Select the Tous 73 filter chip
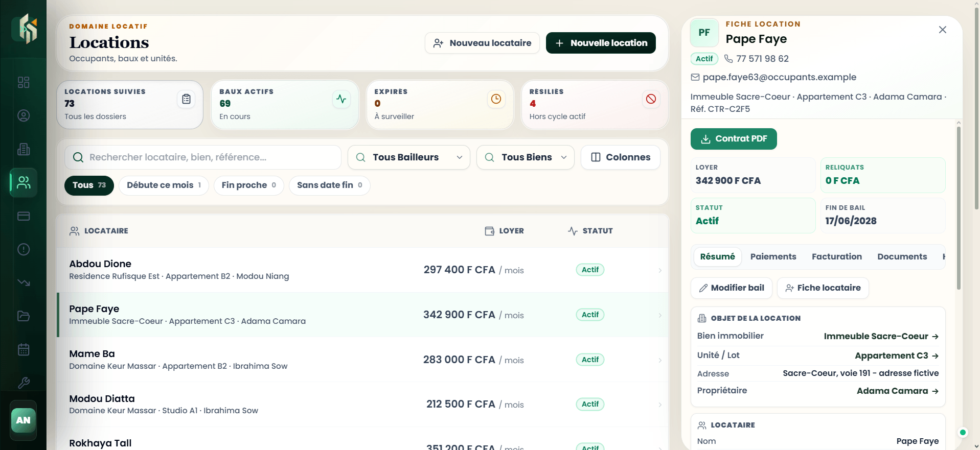The width and height of the screenshot is (980, 450). pyautogui.click(x=89, y=185)
